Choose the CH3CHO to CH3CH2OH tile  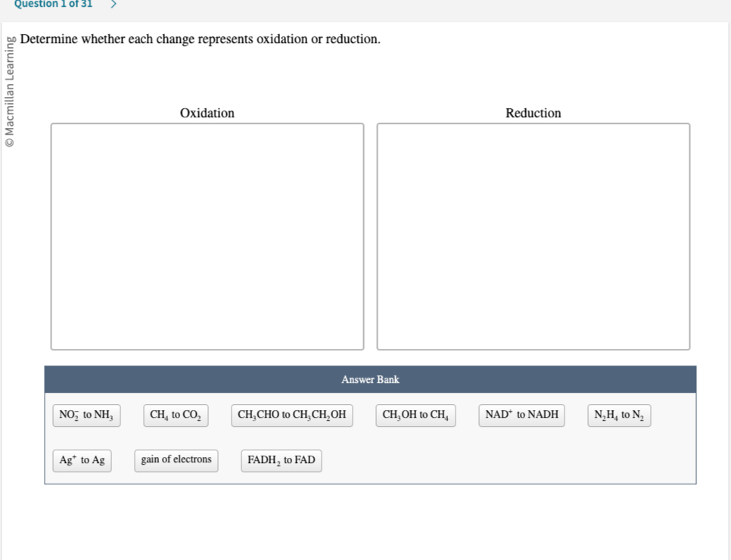(291, 415)
